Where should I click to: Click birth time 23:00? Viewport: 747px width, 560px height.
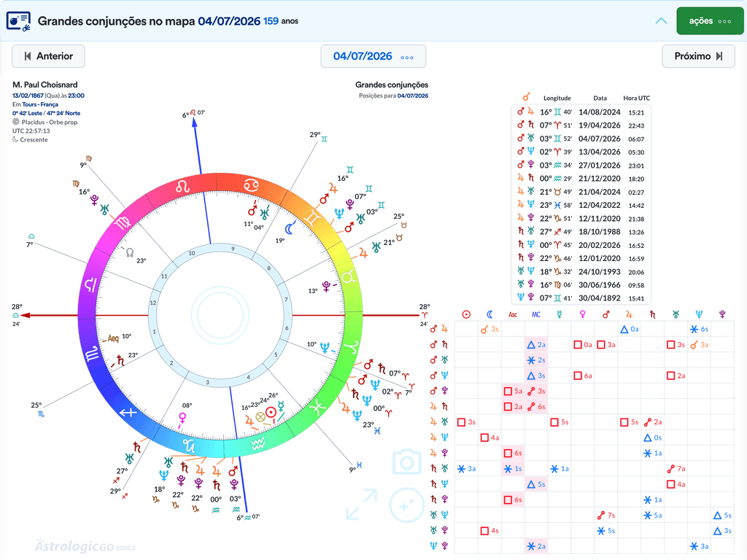pos(76,96)
